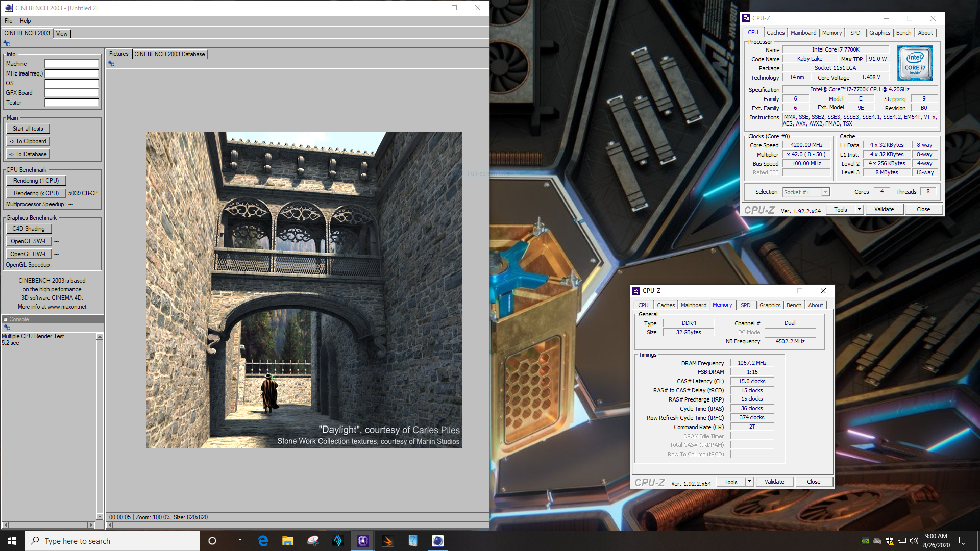Open Task View on the taskbar
The image size is (980, 551).
point(237,541)
